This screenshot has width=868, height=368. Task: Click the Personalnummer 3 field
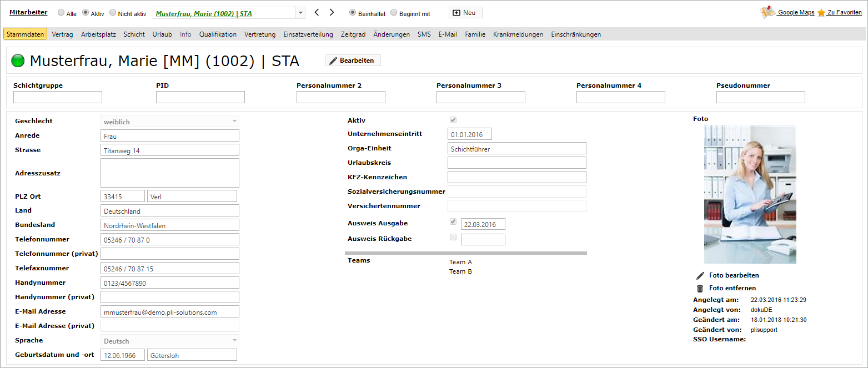pyautogui.click(x=481, y=97)
